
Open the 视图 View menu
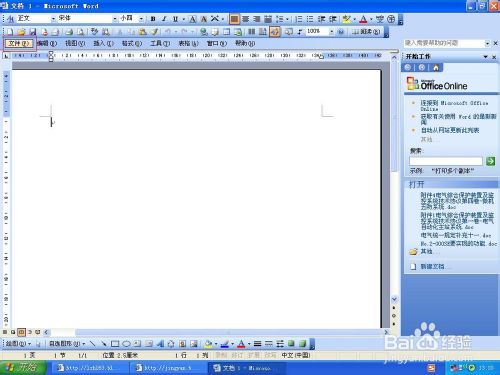tap(75, 43)
